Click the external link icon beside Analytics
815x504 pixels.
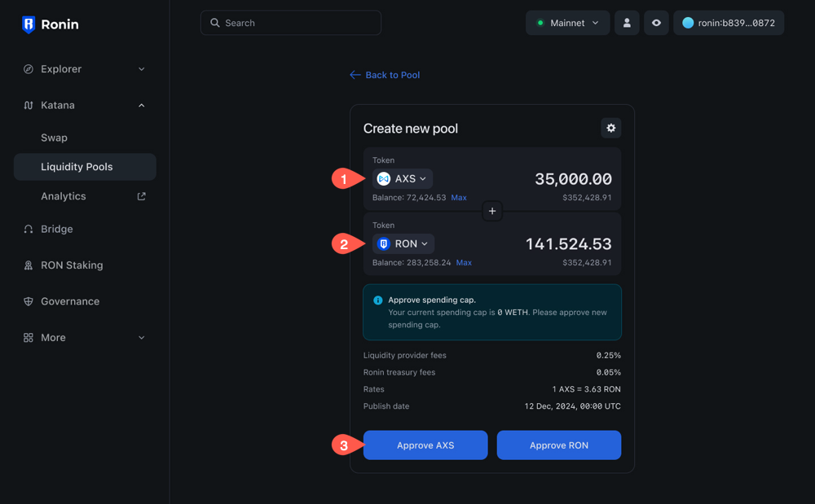click(x=141, y=196)
